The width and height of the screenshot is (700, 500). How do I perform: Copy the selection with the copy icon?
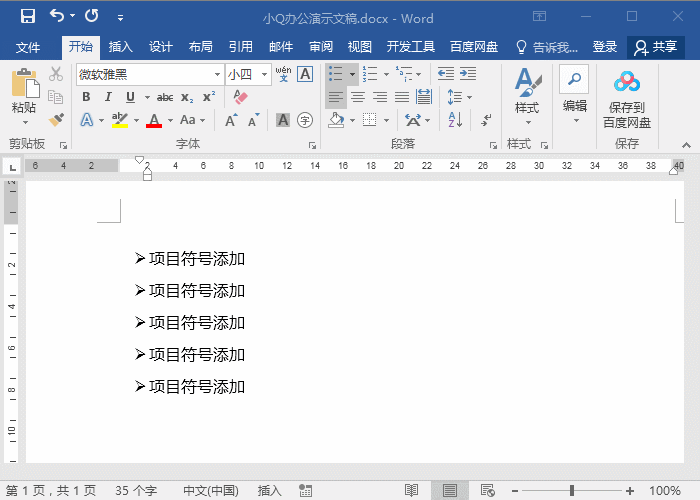click(x=55, y=97)
